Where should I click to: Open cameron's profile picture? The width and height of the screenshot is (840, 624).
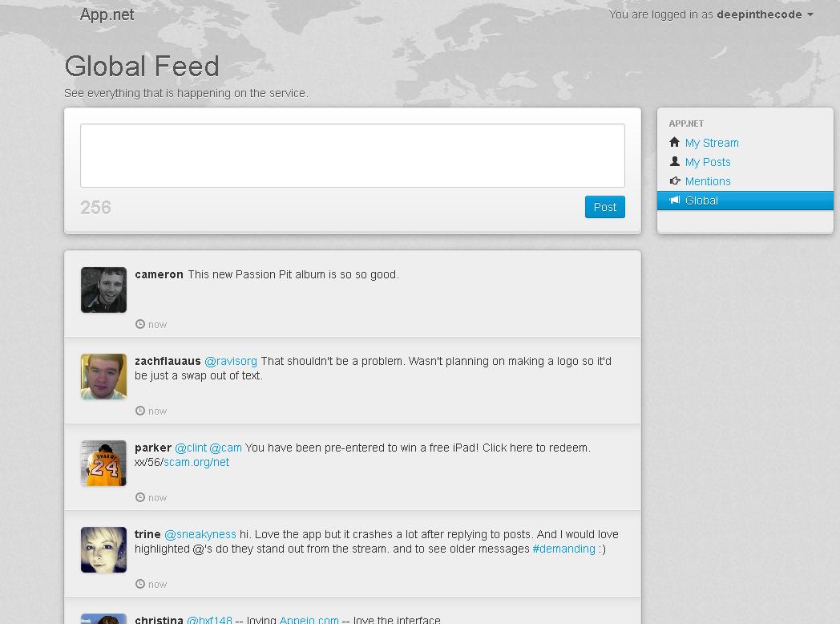104,290
